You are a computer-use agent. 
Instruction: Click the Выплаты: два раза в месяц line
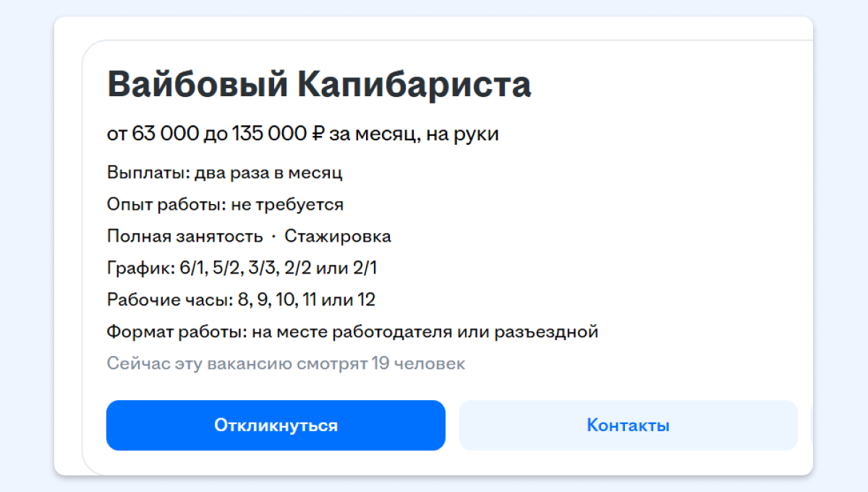pos(224,173)
